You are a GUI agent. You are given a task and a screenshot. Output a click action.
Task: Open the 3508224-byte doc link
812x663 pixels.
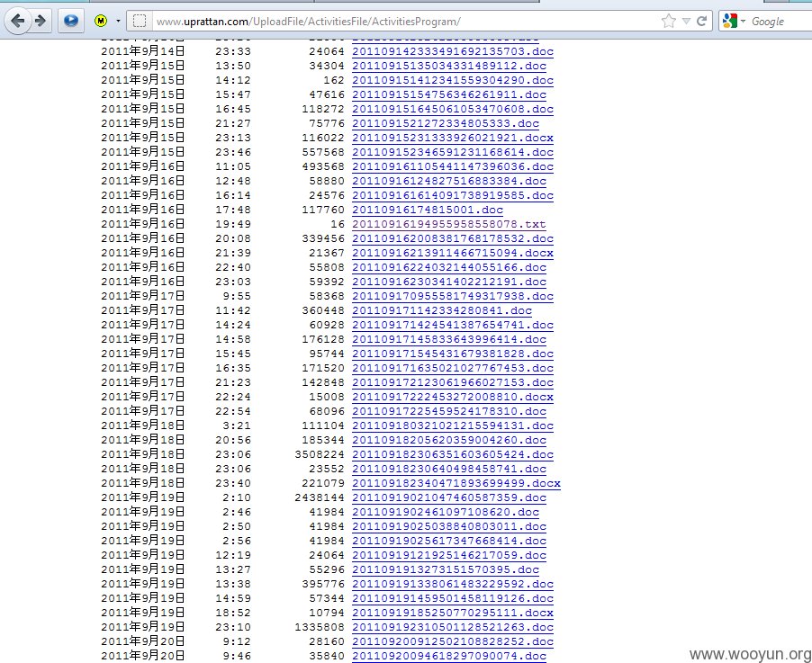point(453,455)
